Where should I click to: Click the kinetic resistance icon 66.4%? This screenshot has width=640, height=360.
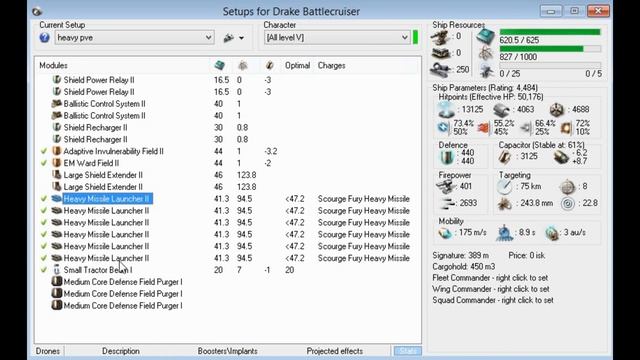(526, 128)
